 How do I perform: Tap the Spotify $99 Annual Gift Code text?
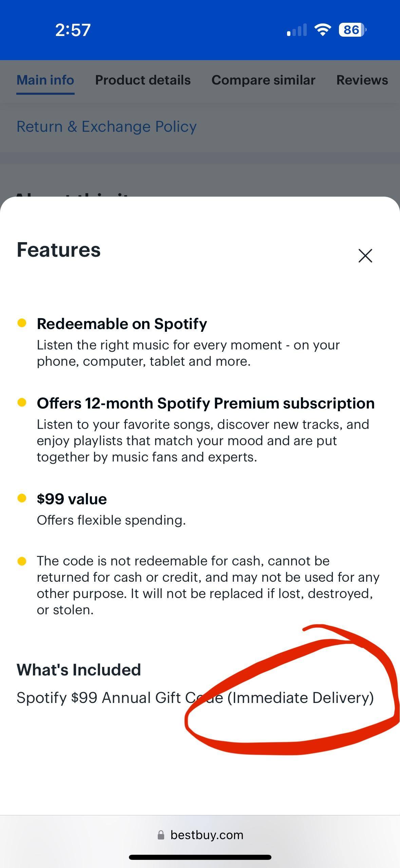tap(195, 698)
